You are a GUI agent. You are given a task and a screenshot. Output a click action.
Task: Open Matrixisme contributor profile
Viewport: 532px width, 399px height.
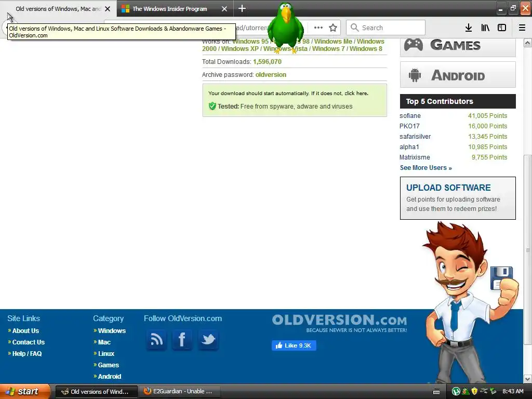(415, 157)
